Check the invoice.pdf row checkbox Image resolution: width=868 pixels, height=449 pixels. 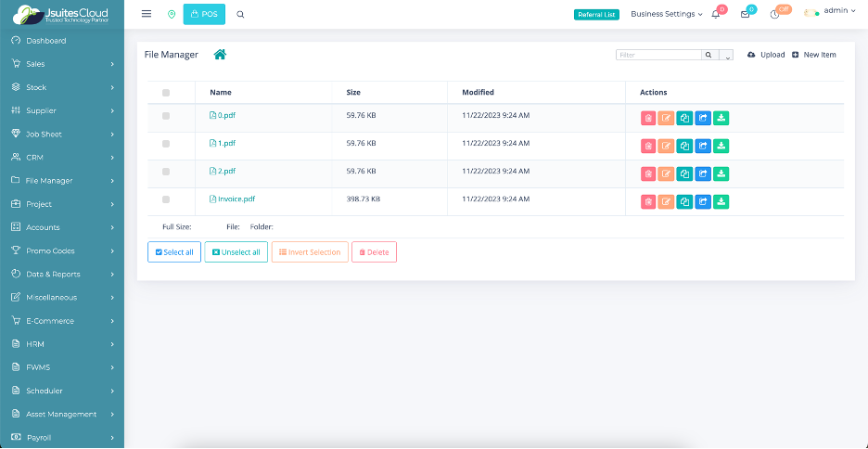(166, 199)
